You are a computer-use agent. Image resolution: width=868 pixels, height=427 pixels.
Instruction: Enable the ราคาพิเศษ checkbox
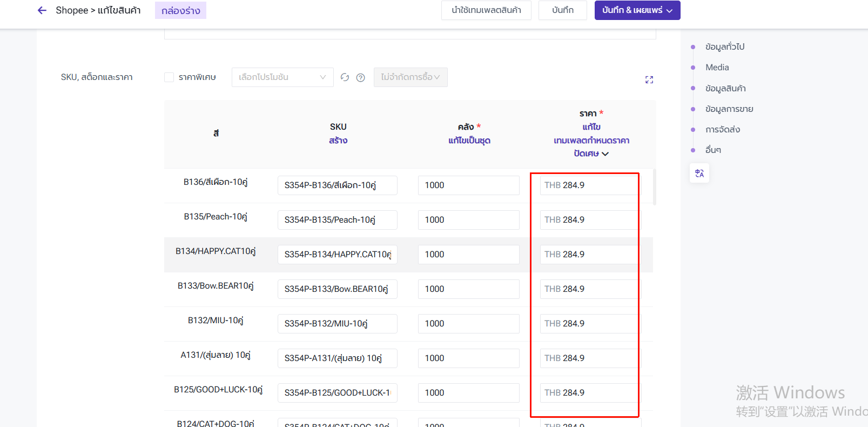(169, 77)
